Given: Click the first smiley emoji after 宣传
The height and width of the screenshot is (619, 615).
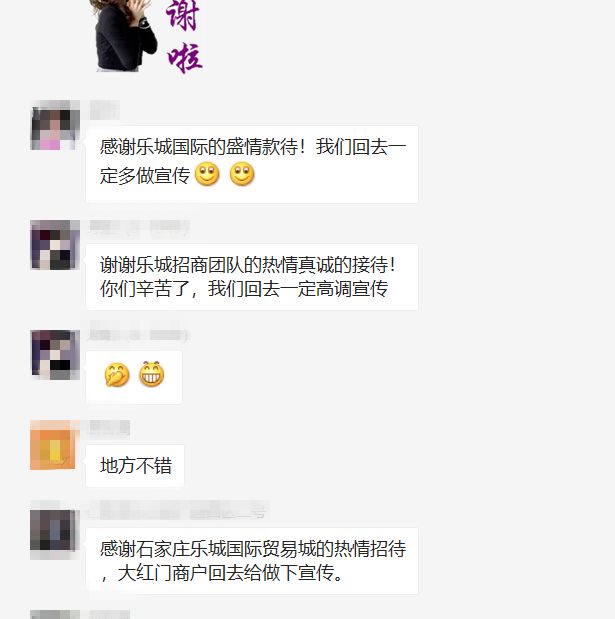Looking at the screenshot, I should pyautogui.click(x=207, y=174).
